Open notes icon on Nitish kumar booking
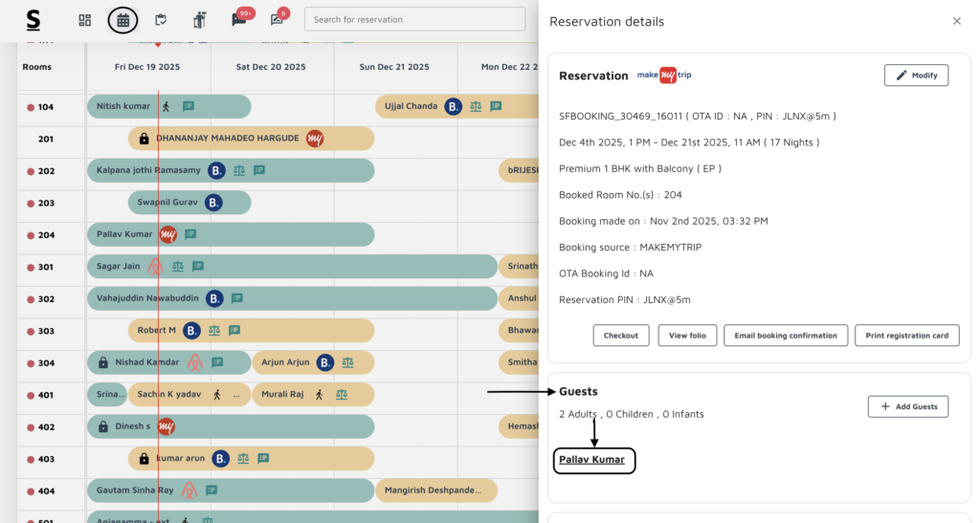This screenshot has width=980, height=523. pyautogui.click(x=189, y=106)
